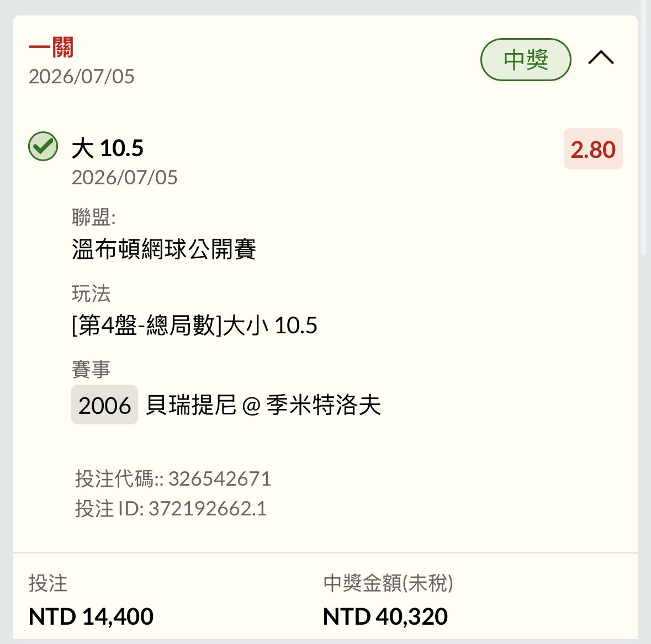This screenshot has width=651, height=644.
Task: Click the ticket date 2026/07/05 under 一關
Action: pos(81,76)
